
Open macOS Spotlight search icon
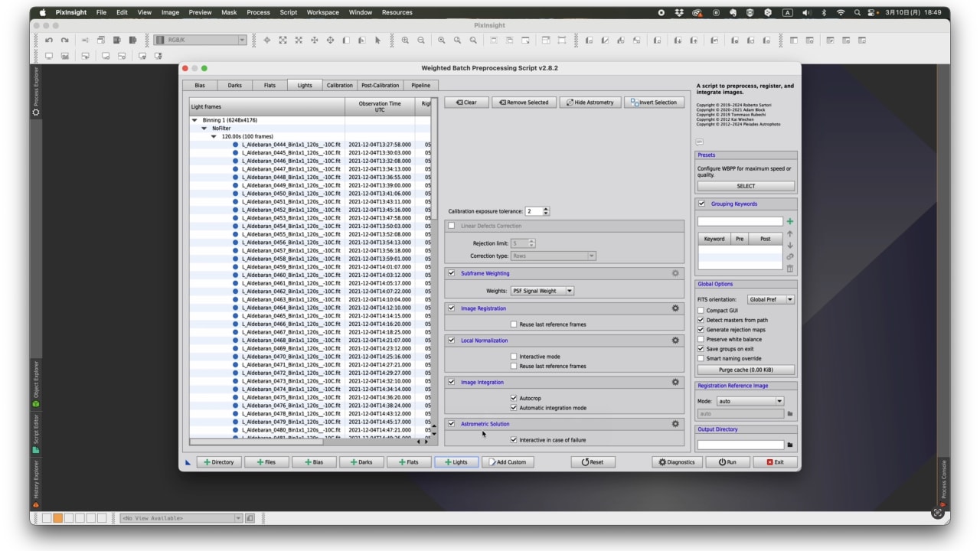click(x=857, y=12)
